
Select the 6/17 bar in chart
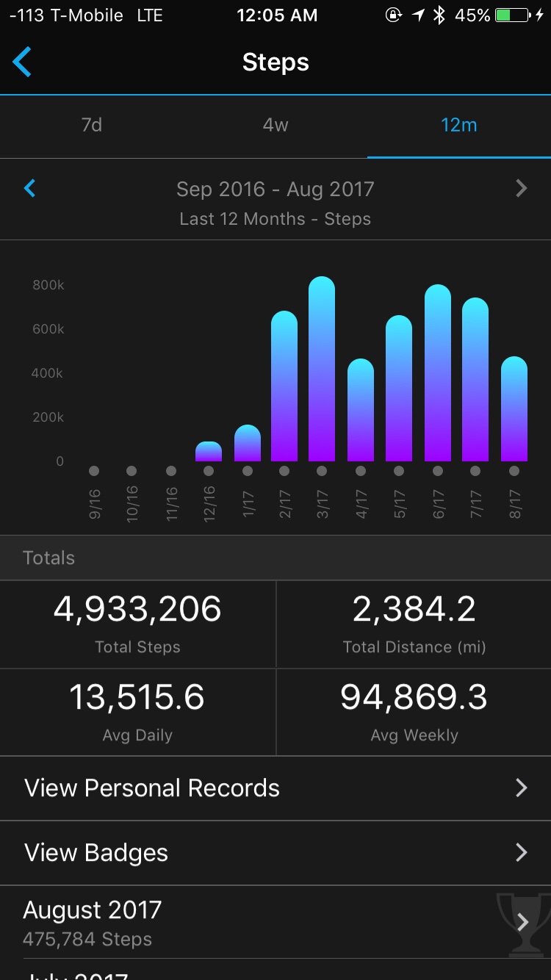438,373
